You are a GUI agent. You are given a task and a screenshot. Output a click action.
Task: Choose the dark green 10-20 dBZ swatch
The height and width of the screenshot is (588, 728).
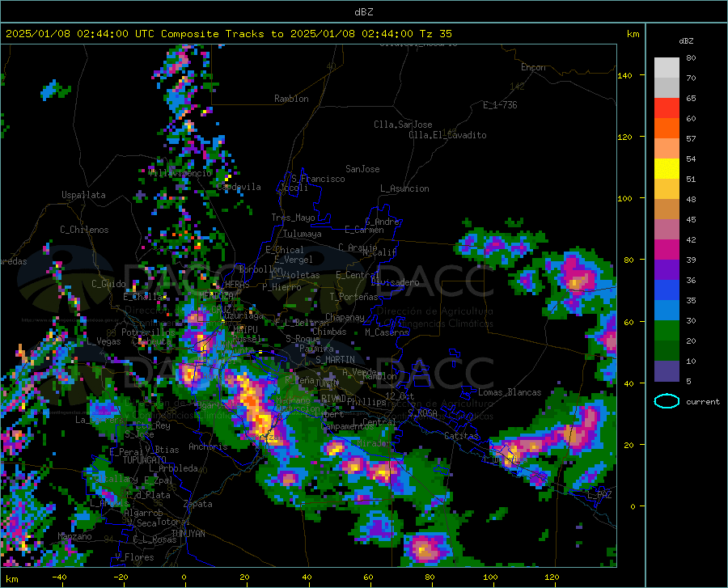[x=667, y=350]
